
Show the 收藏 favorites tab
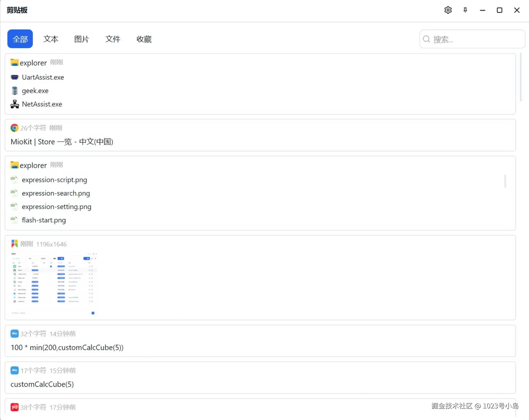[144, 39]
